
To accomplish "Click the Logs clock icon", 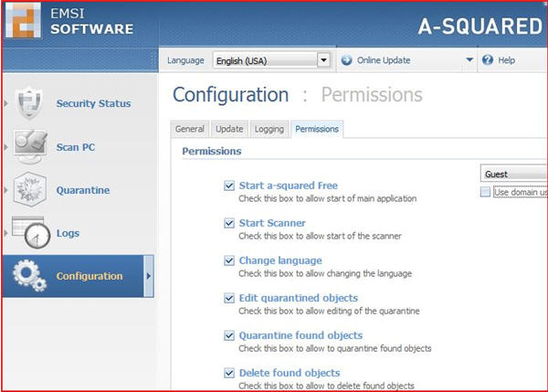I will point(30,233).
